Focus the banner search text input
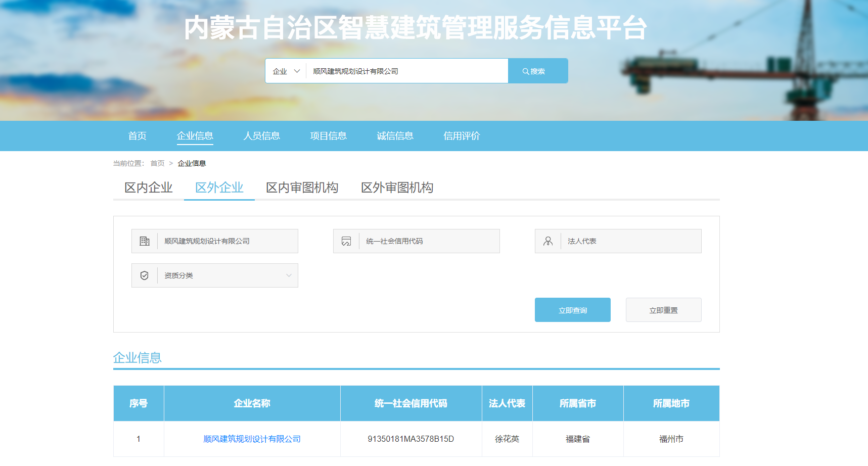 (407, 71)
